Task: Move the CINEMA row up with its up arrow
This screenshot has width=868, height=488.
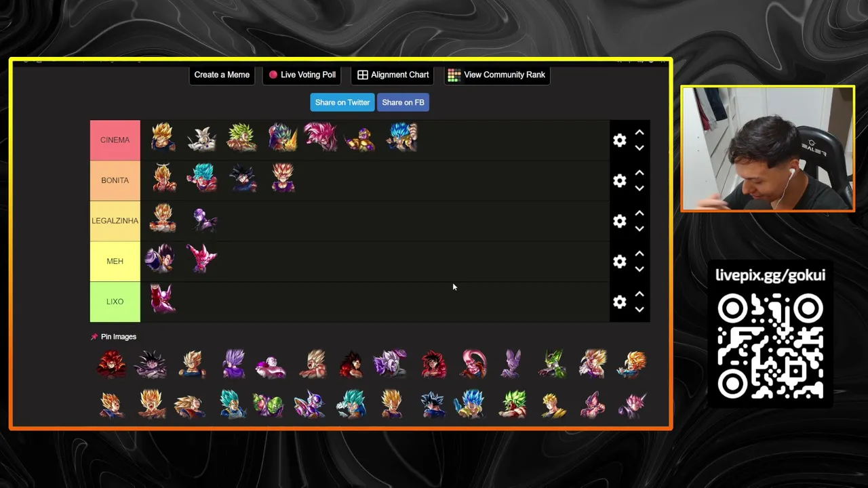Action: click(639, 133)
